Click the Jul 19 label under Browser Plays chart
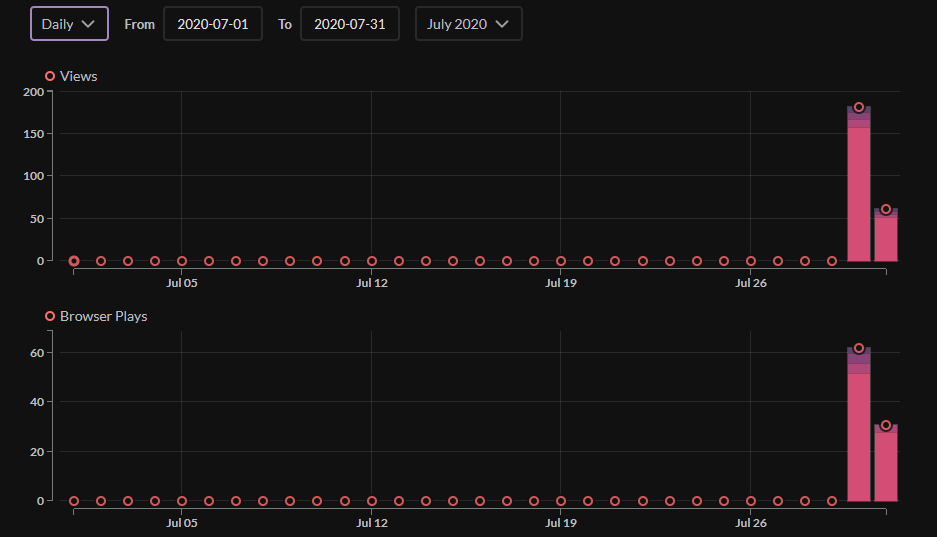This screenshot has width=937, height=537. click(561, 523)
